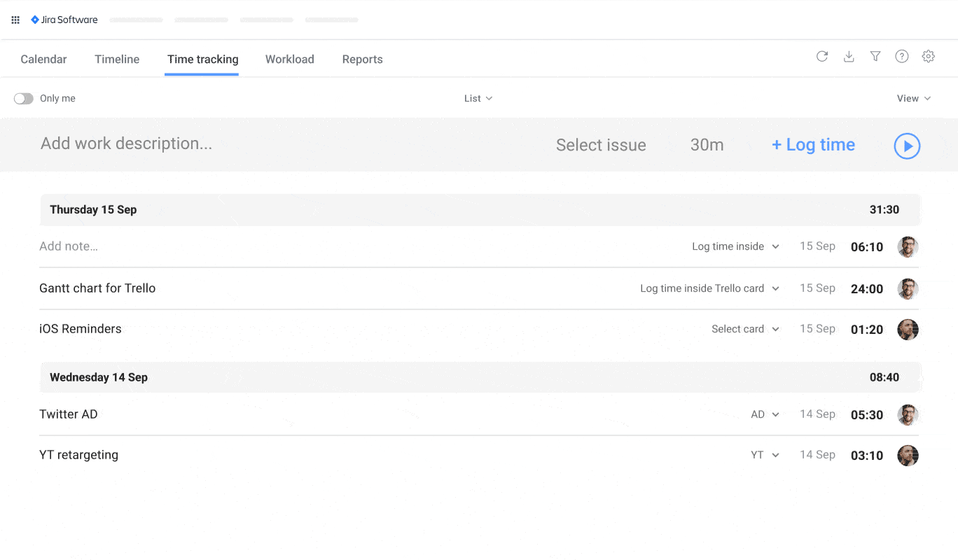Expand the AD dropdown on Twitter AD row
Screen dimensions: 958x560
click(x=764, y=414)
